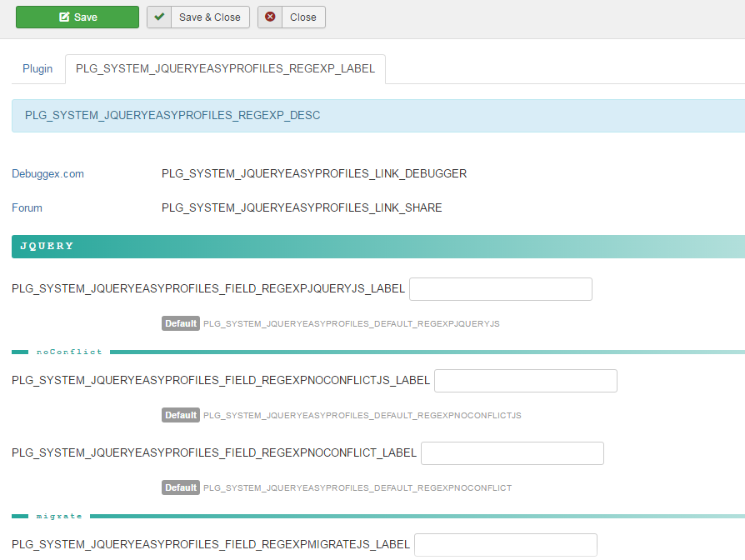
Task: Open the Forum link
Action: point(27,207)
